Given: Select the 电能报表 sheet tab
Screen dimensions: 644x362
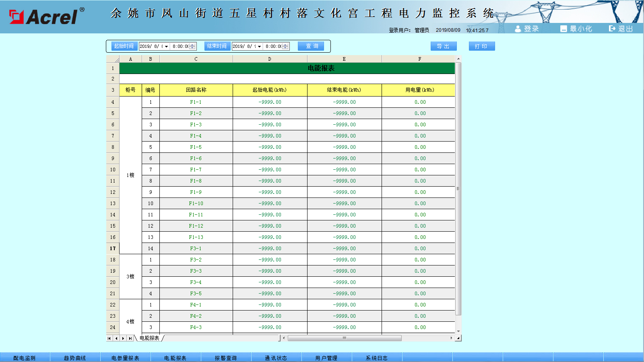Looking at the screenshot, I should coord(149,338).
